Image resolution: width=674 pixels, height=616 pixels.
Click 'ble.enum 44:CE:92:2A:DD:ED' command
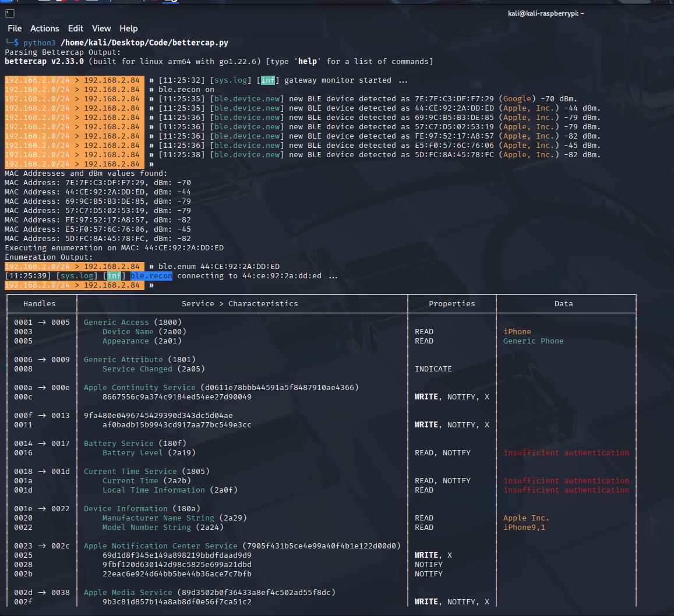[x=219, y=266]
